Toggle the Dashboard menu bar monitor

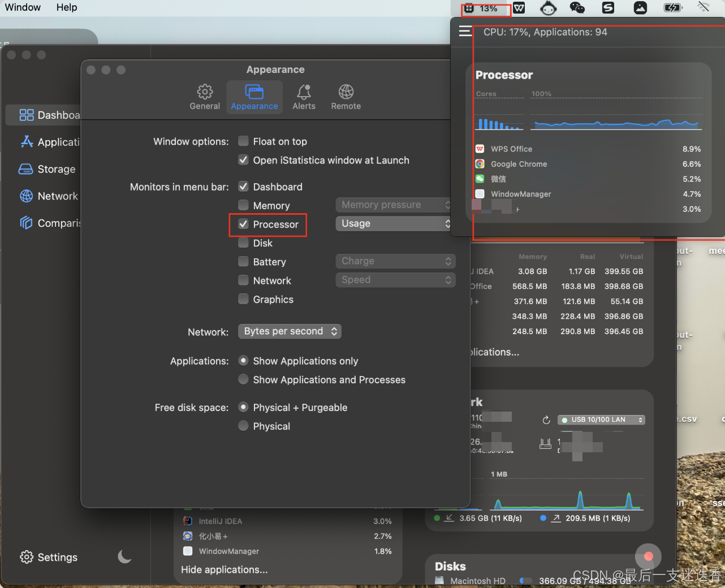[243, 187]
